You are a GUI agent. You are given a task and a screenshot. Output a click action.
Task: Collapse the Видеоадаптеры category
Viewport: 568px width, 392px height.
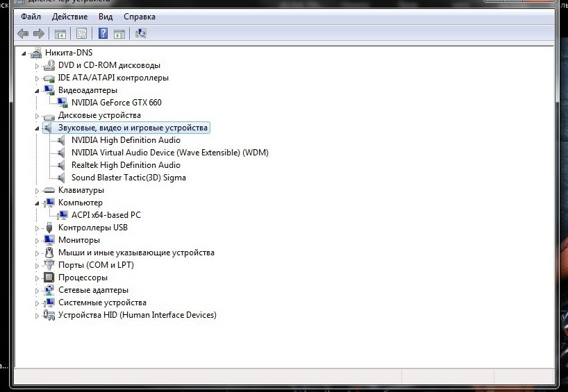(37, 90)
